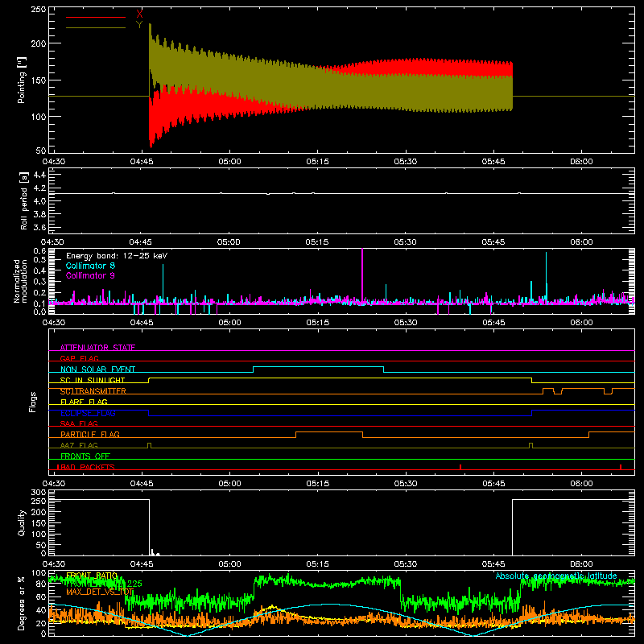Click the 04:45 label under Pointing plot

[142, 162]
